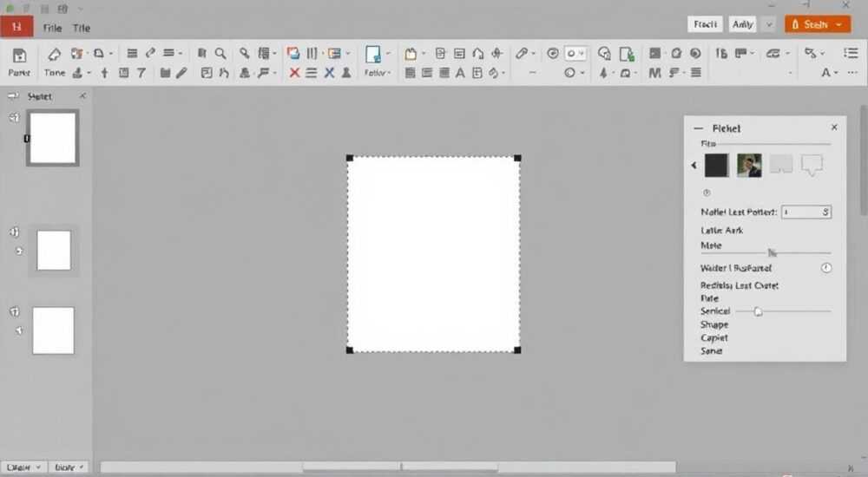Open the Diane dropdown in status bar

23,467
